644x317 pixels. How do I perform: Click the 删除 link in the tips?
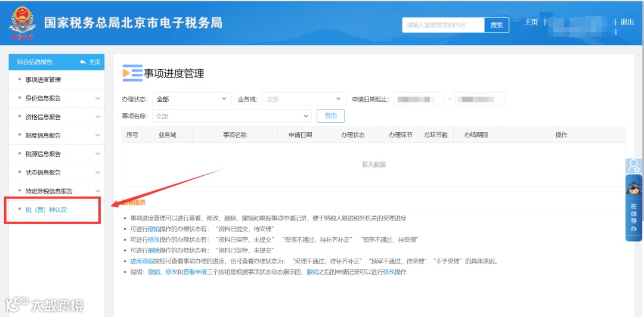click(154, 250)
